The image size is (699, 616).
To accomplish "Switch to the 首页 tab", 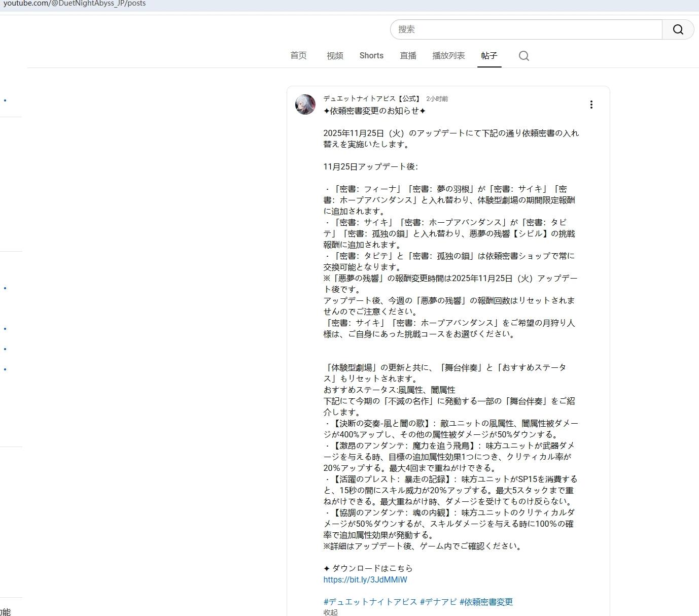I will click(298, 56).
